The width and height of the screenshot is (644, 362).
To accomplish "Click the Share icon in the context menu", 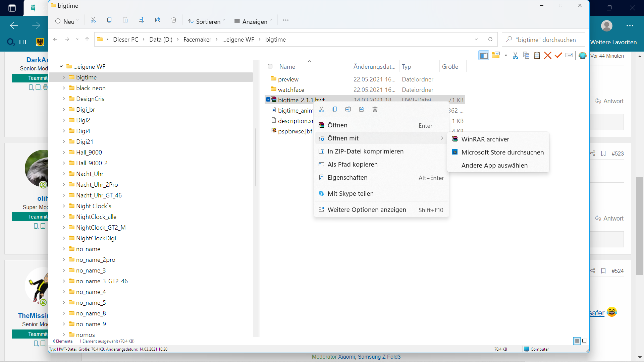I will (x=362, y=109).
